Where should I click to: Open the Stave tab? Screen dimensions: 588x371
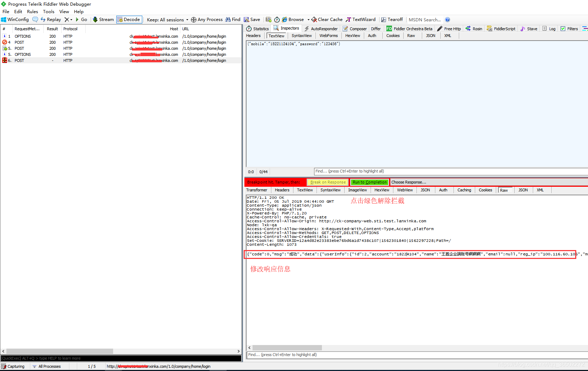pos(529,29)
